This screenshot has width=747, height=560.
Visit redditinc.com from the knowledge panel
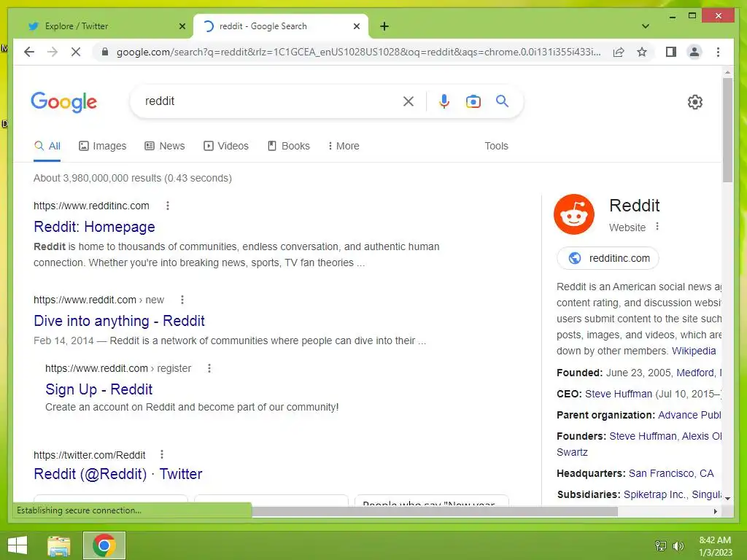(x=608, y=258)
